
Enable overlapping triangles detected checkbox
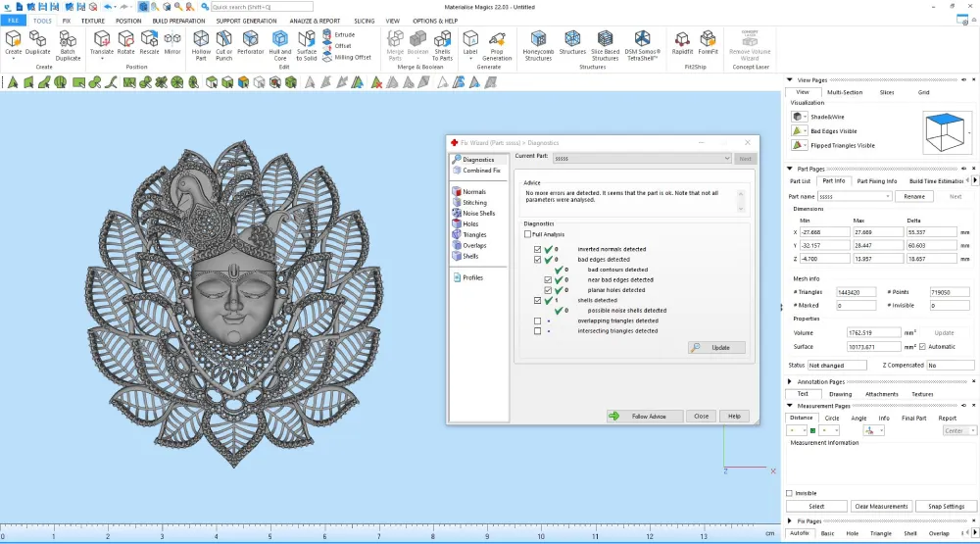click(x=537, y=321)
